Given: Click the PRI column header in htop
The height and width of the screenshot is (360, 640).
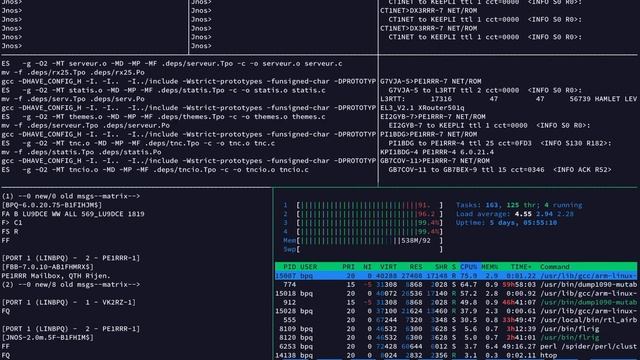Looking at the screenshot, I should pos(349,267).
